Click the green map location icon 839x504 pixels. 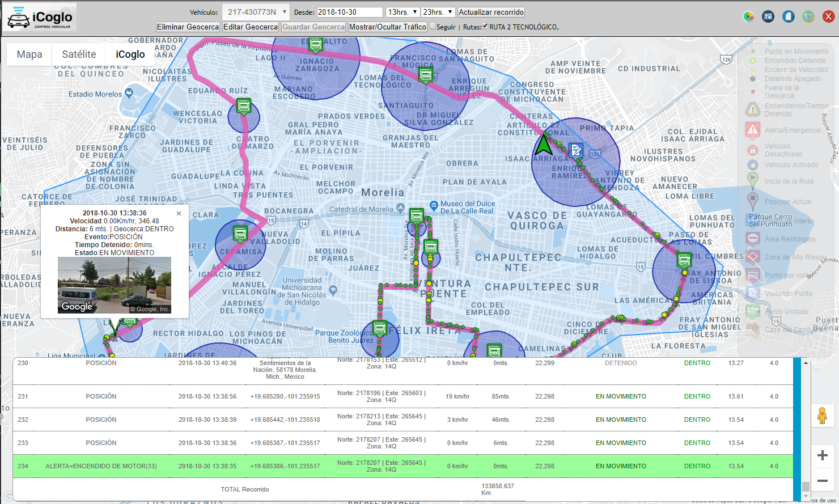point(808,16)
